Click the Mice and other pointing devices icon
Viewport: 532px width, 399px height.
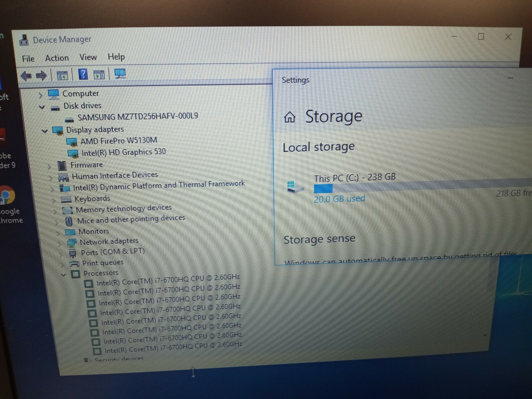tap(69, 221)
